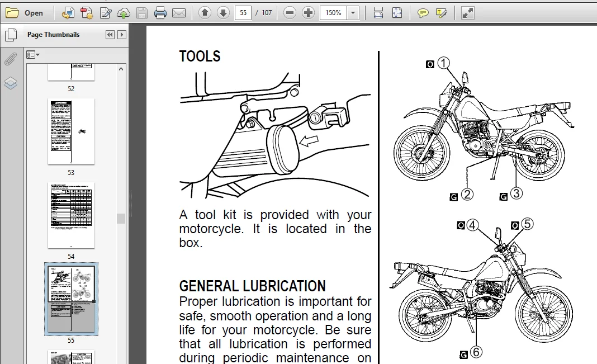The height and width of the screenshot is (364, 597).
Task: Click the expand panel right arrow
Action: (122, 35)
